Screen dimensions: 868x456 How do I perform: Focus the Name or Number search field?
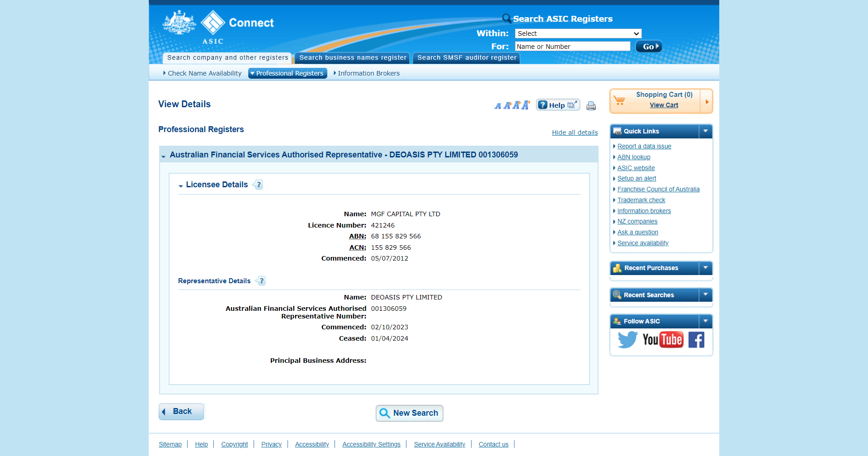(x=573, y=47)
